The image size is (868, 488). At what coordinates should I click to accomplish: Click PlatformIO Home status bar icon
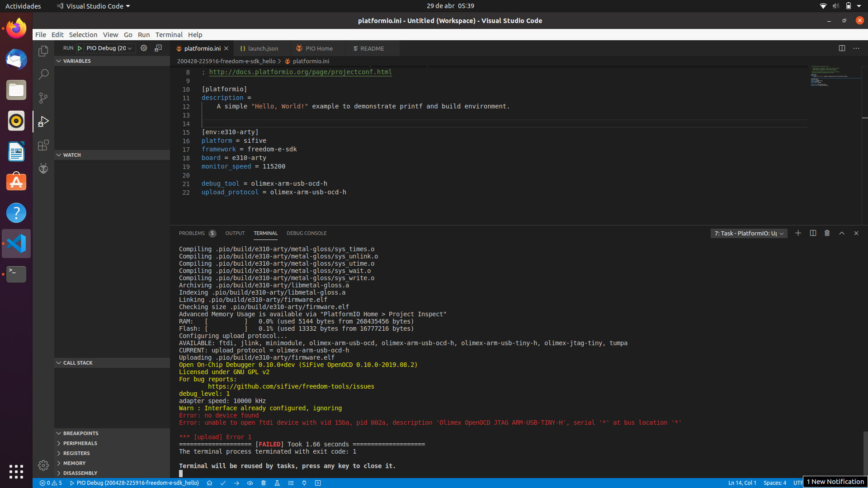[x=209, y=483]
